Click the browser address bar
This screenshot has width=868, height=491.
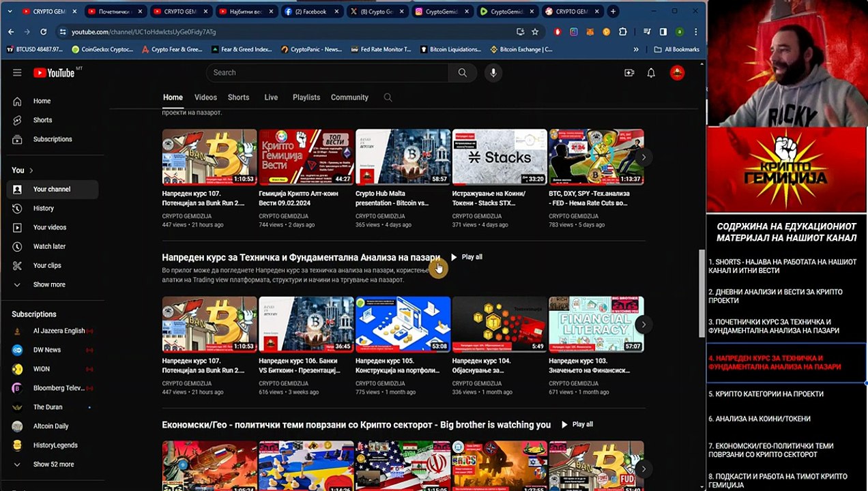[287, 32]
